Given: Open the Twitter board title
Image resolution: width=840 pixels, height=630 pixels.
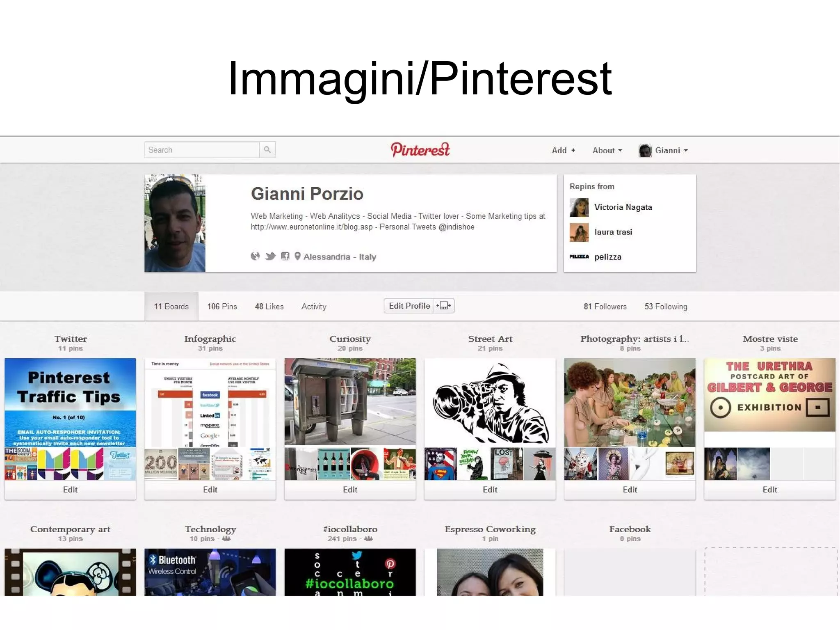Looking at the screenshot, I should click(x=71, y=339).
